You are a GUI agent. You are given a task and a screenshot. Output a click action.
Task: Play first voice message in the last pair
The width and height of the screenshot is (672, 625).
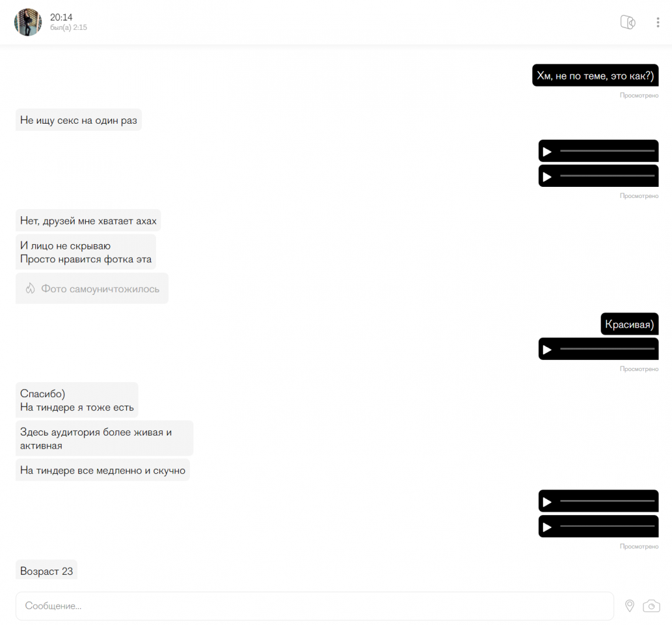pyautogui.click(x=546, y=502)
